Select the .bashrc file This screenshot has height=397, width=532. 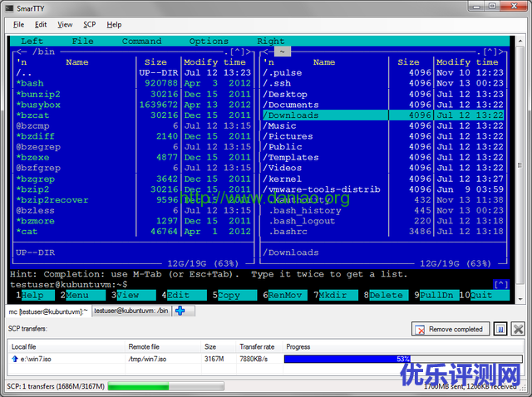coord(288,232)
